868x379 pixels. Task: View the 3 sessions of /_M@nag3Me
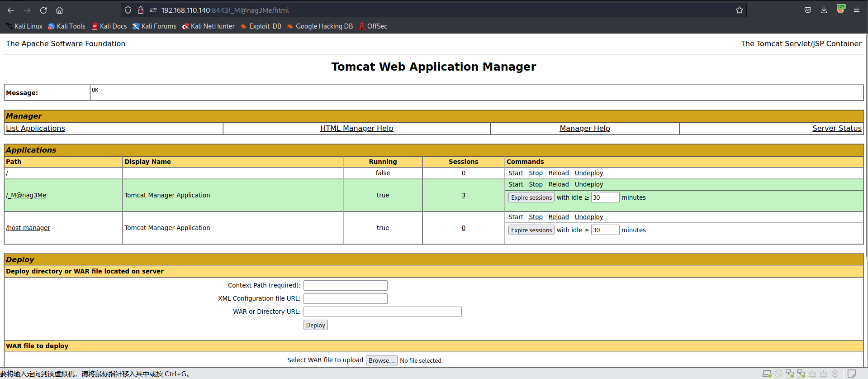point(464,195)
